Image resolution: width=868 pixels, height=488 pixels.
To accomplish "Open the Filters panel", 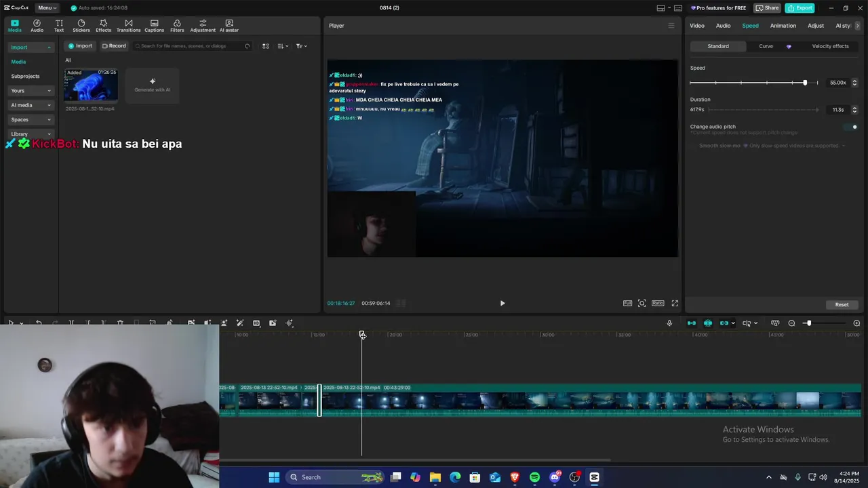I will pyautogui.click(x=177, y=26).
